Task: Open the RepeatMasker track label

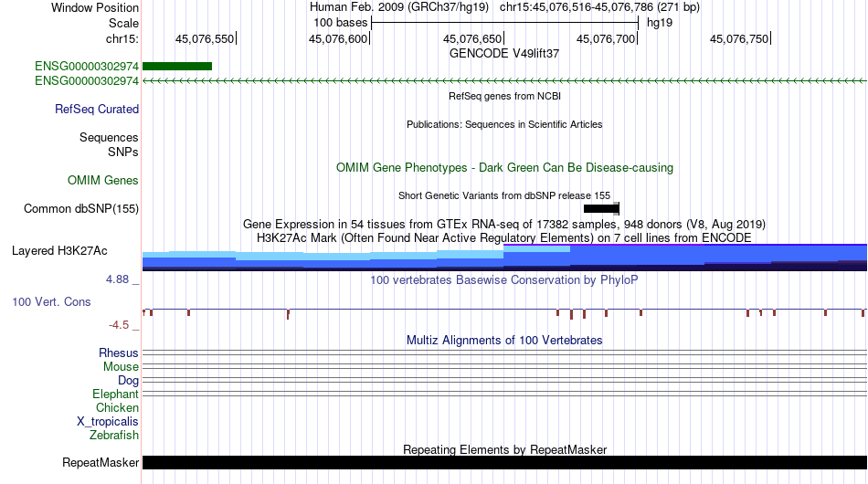Action: pos(101,462)
